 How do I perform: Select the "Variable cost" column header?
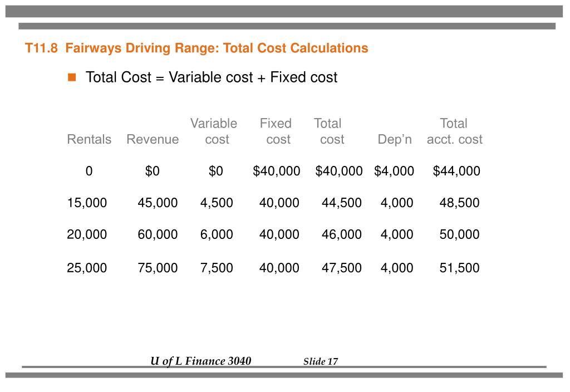coord(214,131)
